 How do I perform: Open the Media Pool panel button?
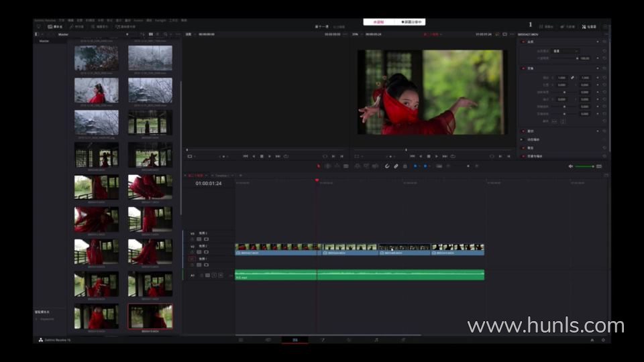click(x=55, y=26)
